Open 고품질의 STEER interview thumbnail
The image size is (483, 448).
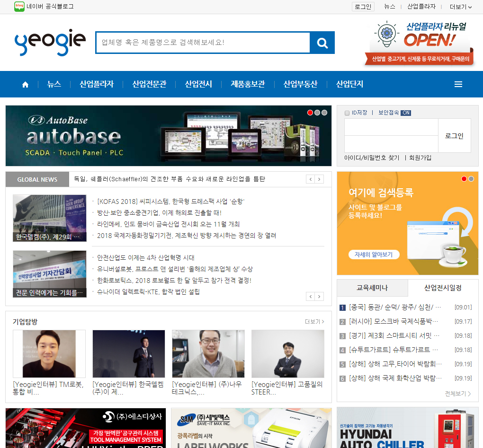288,354
